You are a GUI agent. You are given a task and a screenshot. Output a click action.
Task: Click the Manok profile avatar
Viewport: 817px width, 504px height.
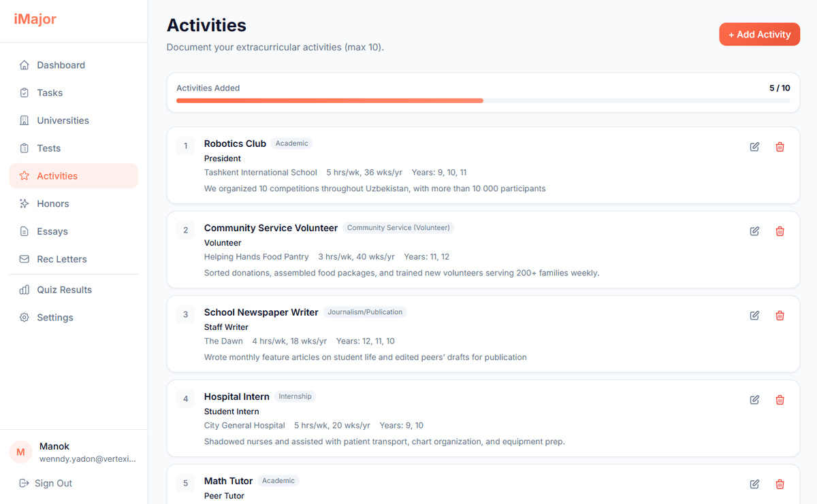click(20, 452)
